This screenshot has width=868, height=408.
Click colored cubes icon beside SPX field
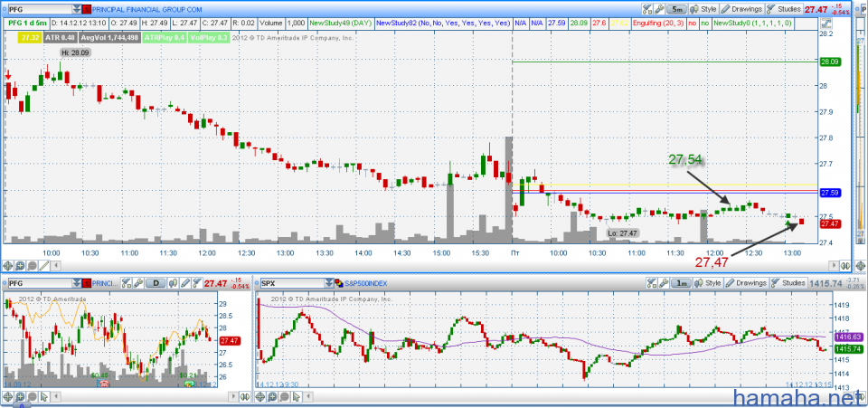coord(339,283)
